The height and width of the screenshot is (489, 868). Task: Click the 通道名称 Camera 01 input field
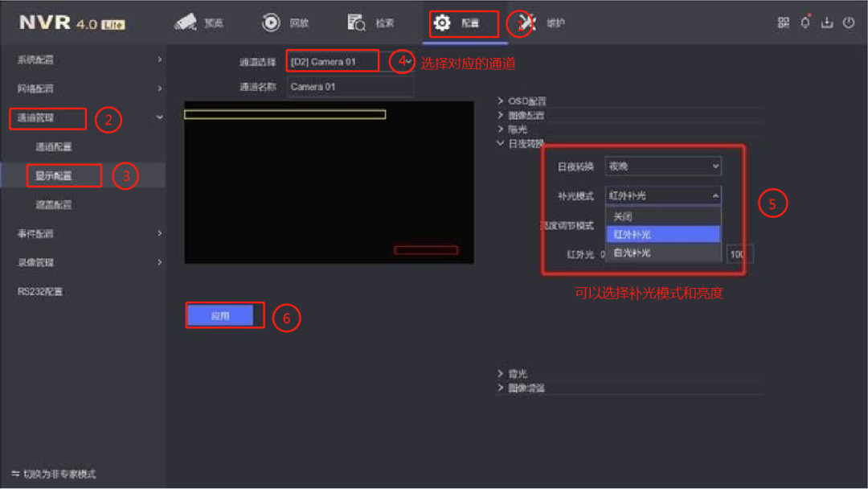tap(350, 86)
